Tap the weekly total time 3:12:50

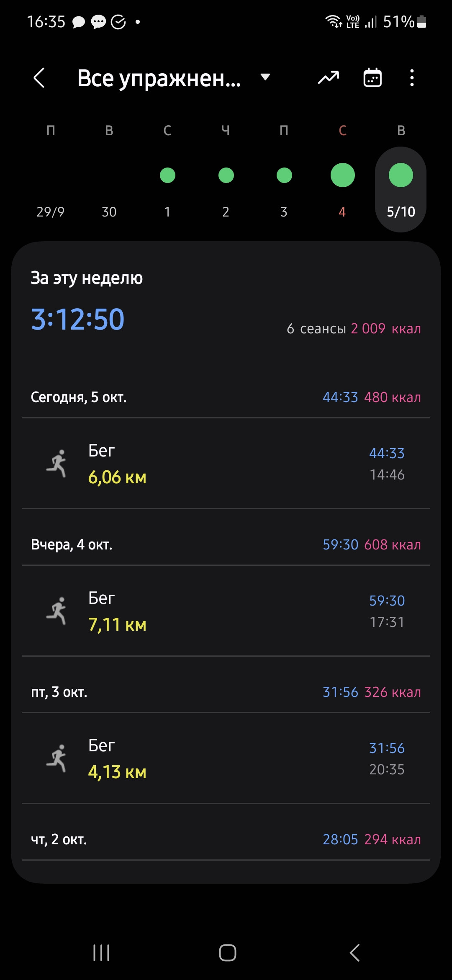pos(78,320)
